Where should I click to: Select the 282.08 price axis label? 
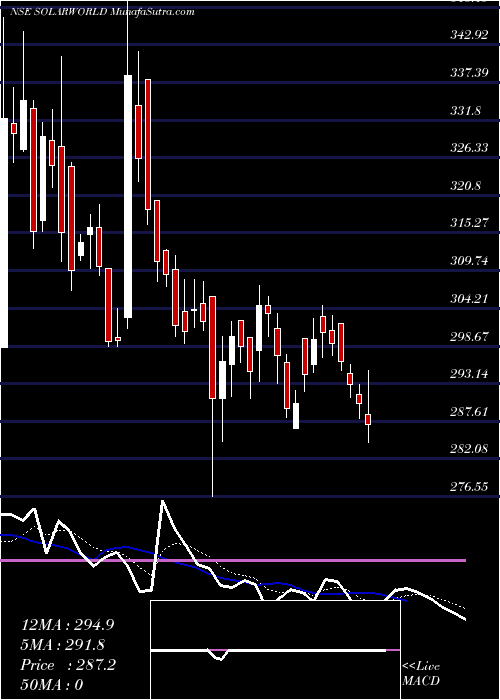coord(470,449)
